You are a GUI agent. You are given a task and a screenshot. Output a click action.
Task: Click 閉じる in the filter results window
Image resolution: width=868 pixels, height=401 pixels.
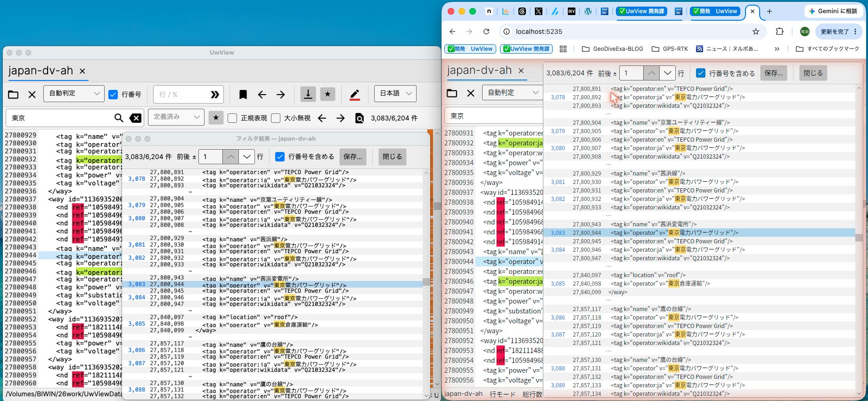tap(393, 157)
